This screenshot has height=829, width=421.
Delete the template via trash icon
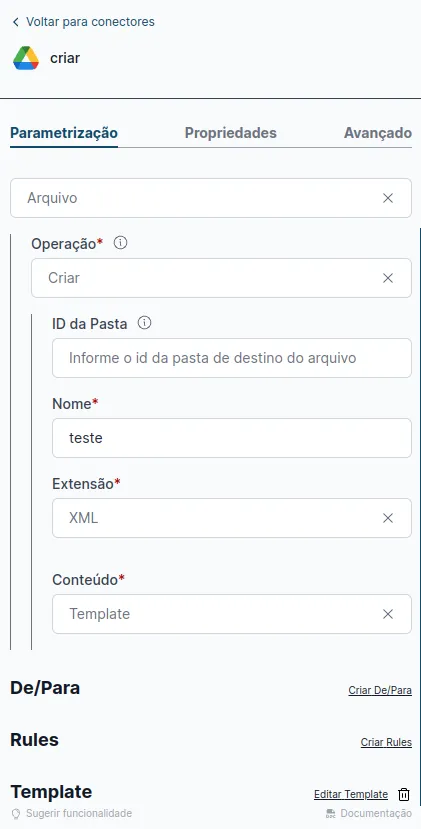tap(404, 794)
